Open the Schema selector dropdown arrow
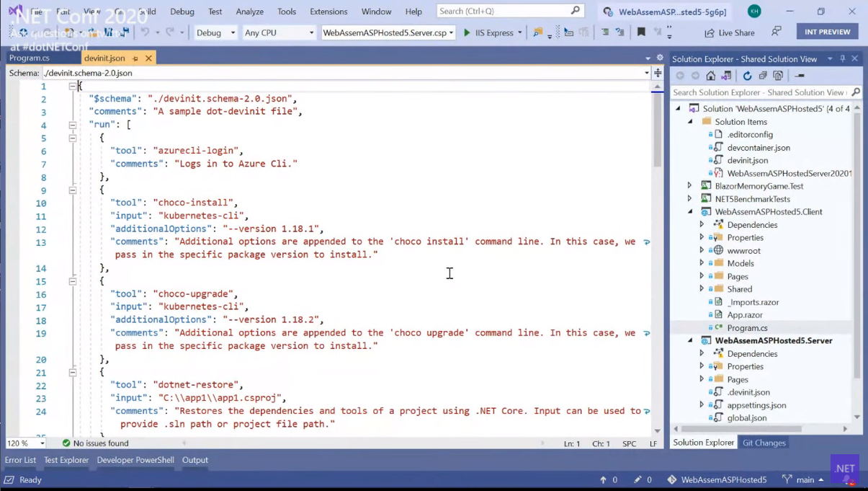868x491 pixels. 646,73
